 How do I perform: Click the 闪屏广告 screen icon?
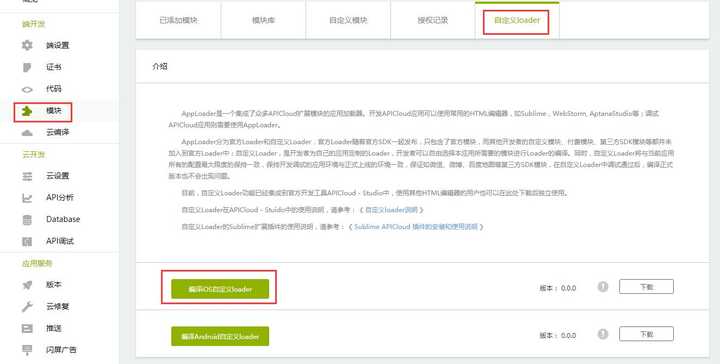(x=27, y=350)
